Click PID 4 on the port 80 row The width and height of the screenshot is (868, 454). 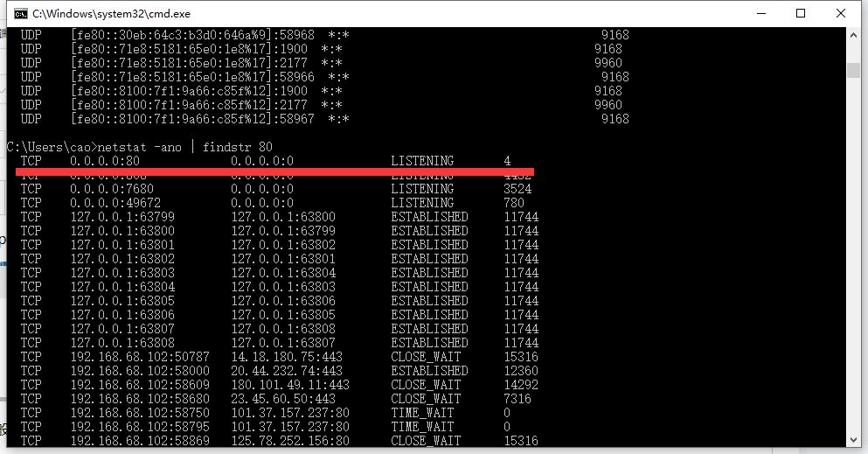point(507,161)
